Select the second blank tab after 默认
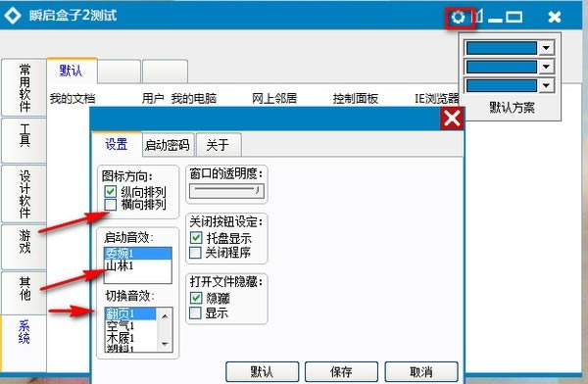 120,71
